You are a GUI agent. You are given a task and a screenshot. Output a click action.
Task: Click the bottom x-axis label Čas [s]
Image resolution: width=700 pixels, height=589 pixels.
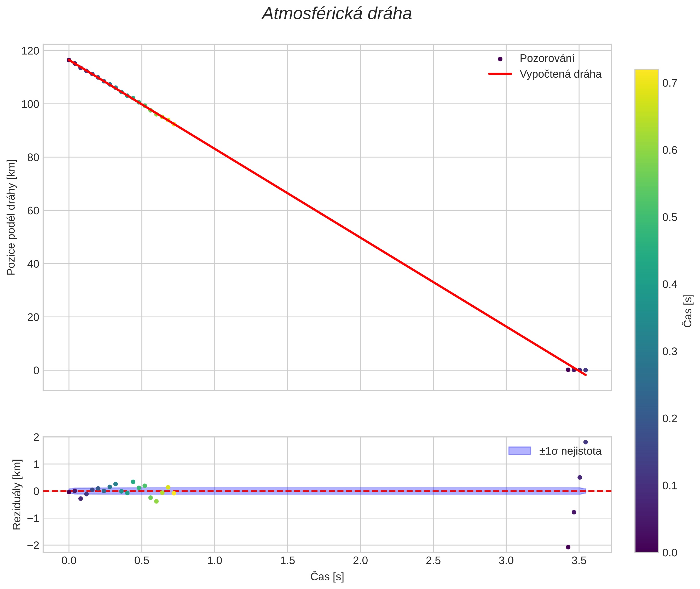pos(327,577)
